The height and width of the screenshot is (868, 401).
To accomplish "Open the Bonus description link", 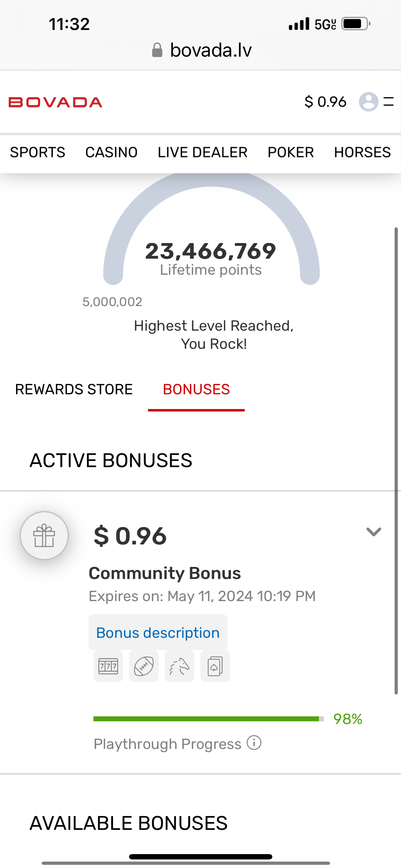I will 158,633.
